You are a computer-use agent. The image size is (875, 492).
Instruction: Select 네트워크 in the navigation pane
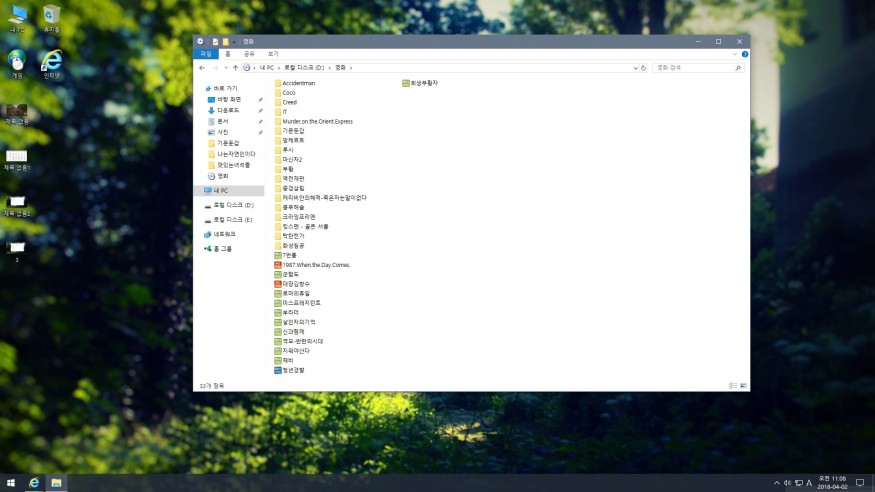point(224,234)
